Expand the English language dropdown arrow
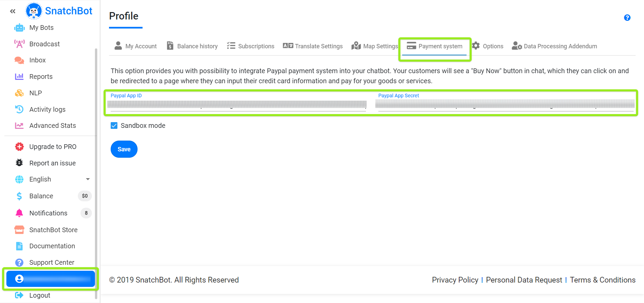 pyautogui.click(x=88, y=179)
